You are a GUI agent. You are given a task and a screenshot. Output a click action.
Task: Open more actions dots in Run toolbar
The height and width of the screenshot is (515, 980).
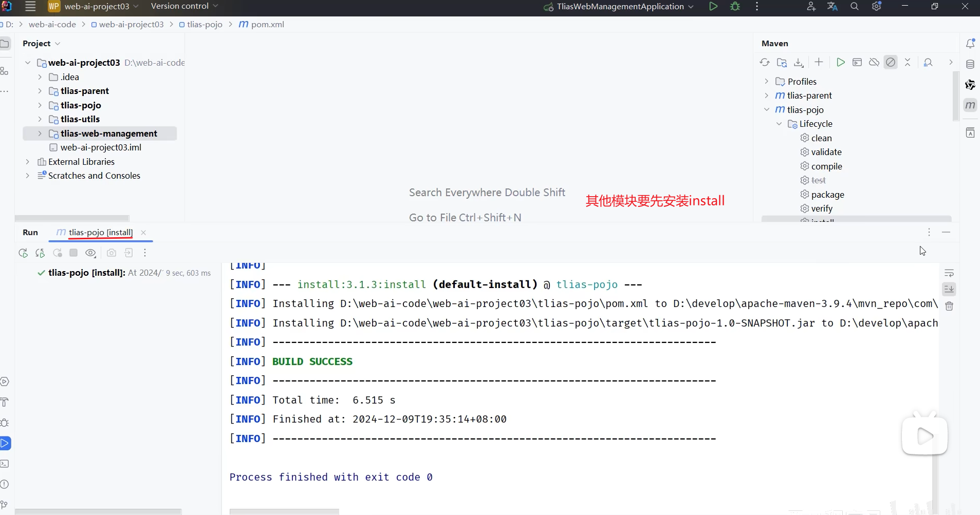tap(145, 253)
